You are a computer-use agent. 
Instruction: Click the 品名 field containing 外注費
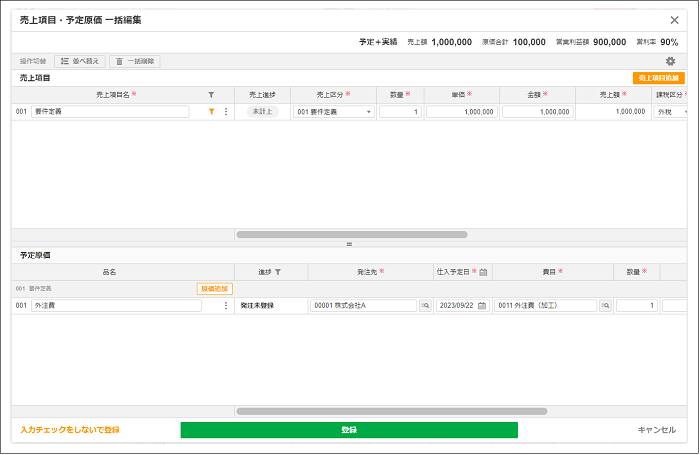tap(117, 305)
